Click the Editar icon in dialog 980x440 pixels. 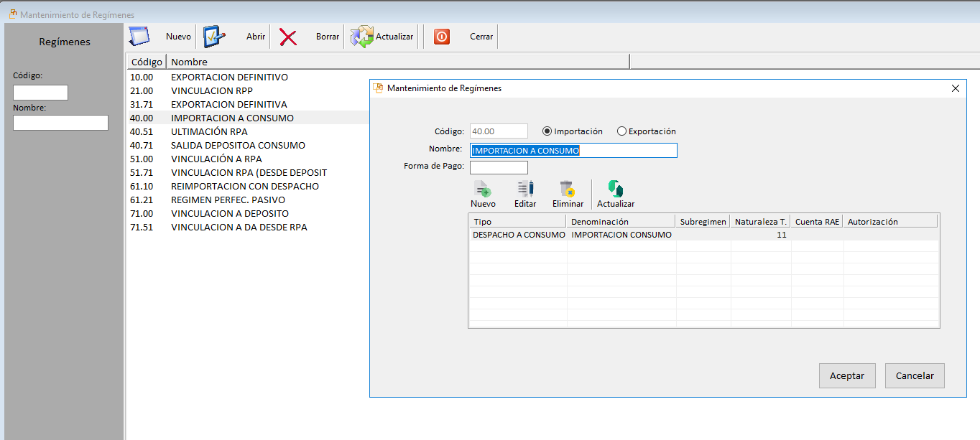[x=525, y=189]
